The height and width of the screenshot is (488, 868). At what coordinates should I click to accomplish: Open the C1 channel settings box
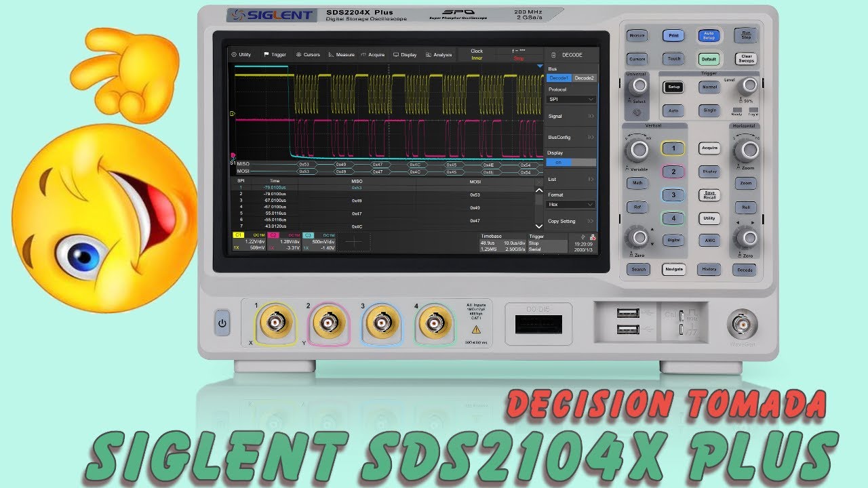[x=249, y=242]
